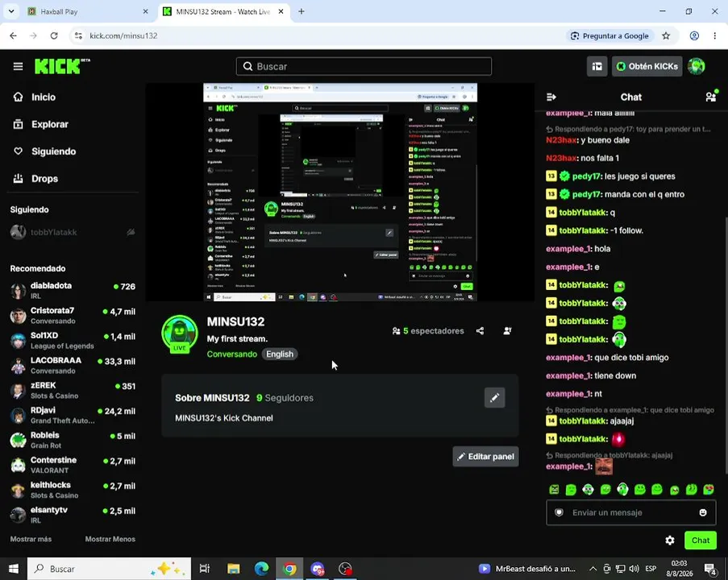Click the Editar panel button
Screen dimensions: 728x580
(485, 457)
